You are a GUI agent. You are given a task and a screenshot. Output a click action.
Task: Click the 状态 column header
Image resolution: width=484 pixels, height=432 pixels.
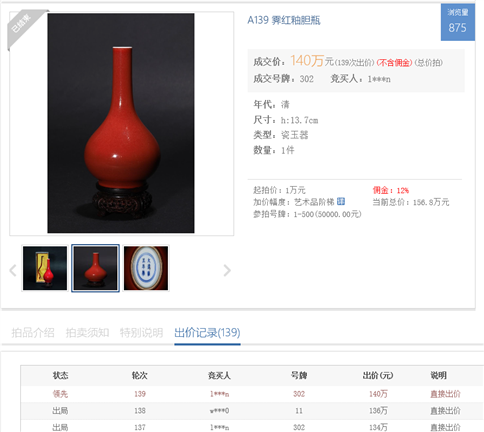tap(60, 376)
